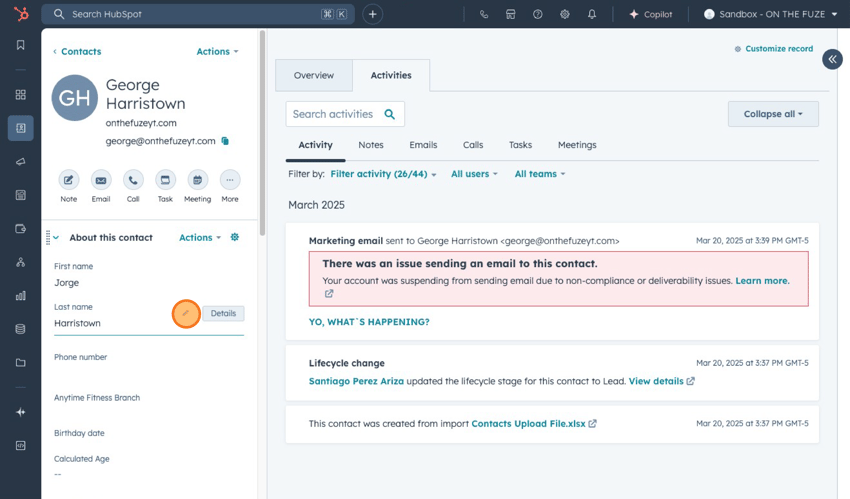This screenshot has height=499, width=850.
Task: Open the Learn more link in error banner
Action: tap(762, 281)
